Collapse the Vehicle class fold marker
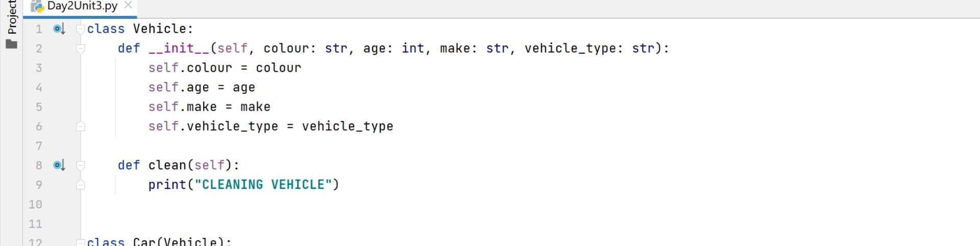Screen dimensions: 980x246 click(80, 29)
